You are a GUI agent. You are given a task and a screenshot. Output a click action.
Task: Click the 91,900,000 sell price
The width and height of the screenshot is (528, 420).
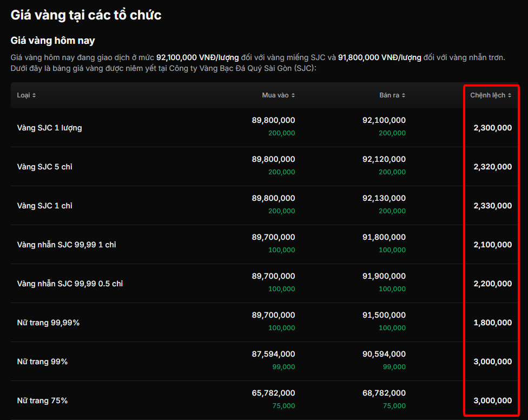[x=384, y=276]
